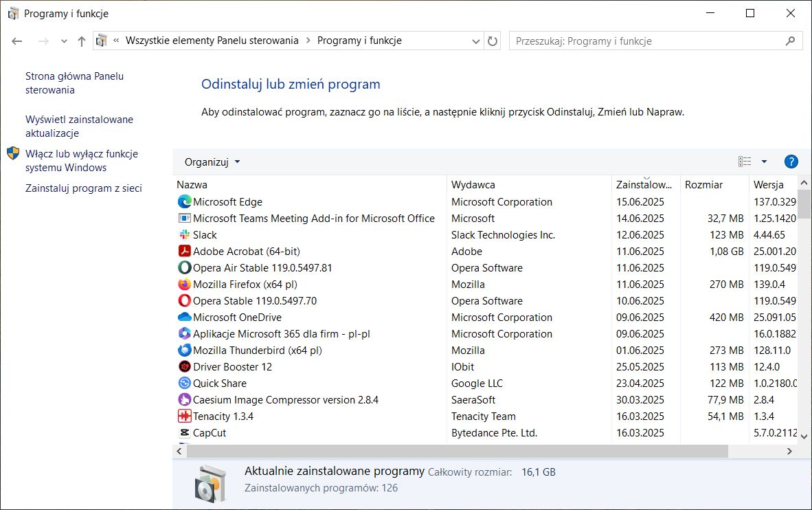Image resolution: width=812 pixels, height=510 pixels.
Task: Click the SaeraSoft publisher cell
Action: pyautogui.click(x=473, y=399)
